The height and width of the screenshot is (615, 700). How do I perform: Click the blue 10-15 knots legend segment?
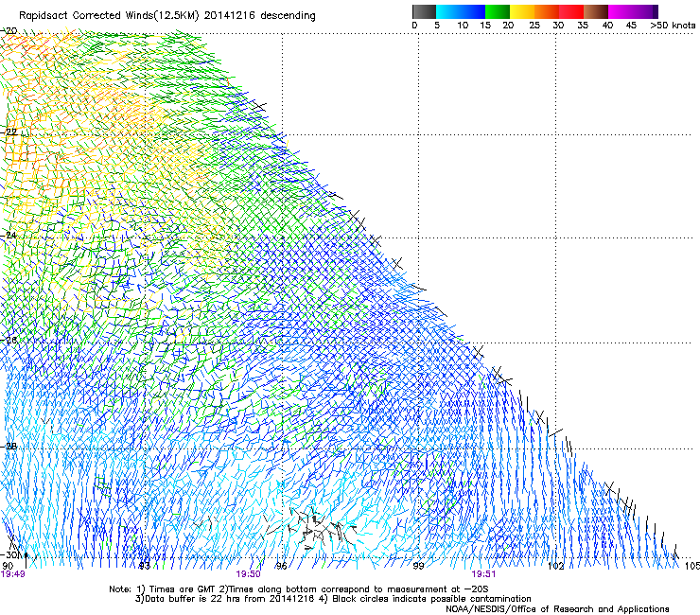473,11
